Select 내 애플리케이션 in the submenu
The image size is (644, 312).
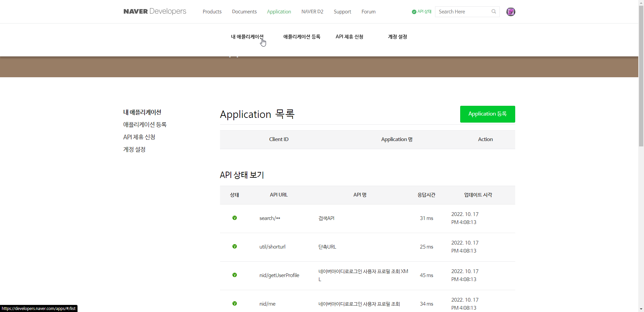click(247, 37)
